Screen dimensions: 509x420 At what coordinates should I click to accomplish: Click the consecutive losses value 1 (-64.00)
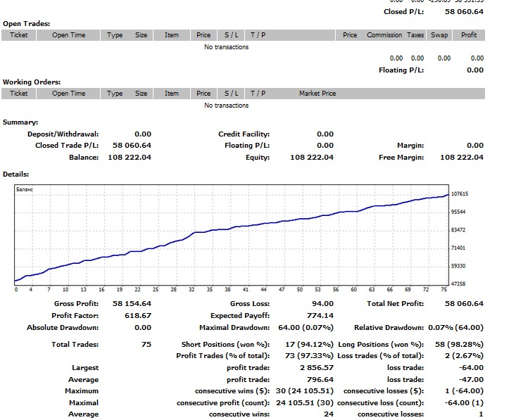click(464, 391)
